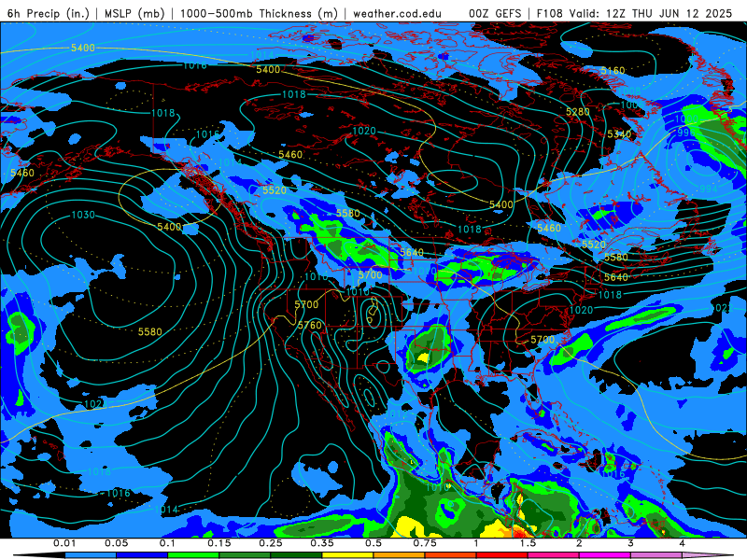Select the 5280 thickness contour label

pos(578,111)
